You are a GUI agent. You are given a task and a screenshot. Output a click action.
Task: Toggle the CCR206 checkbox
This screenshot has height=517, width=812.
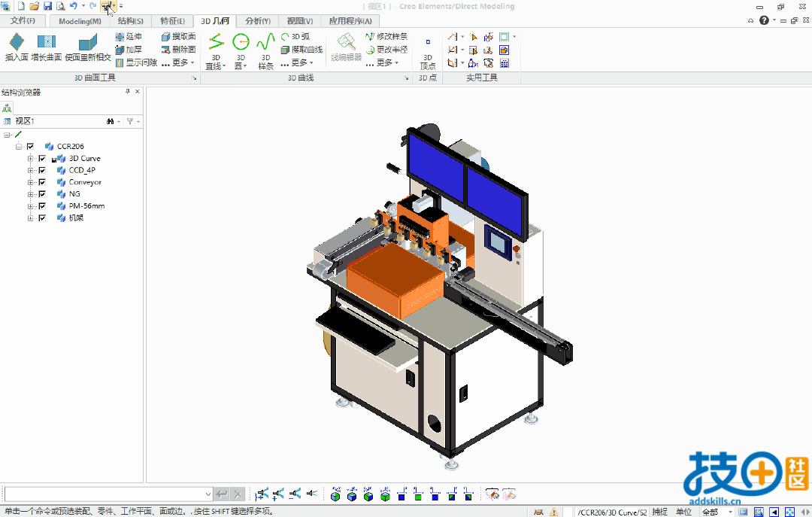(x=31, y=146)
